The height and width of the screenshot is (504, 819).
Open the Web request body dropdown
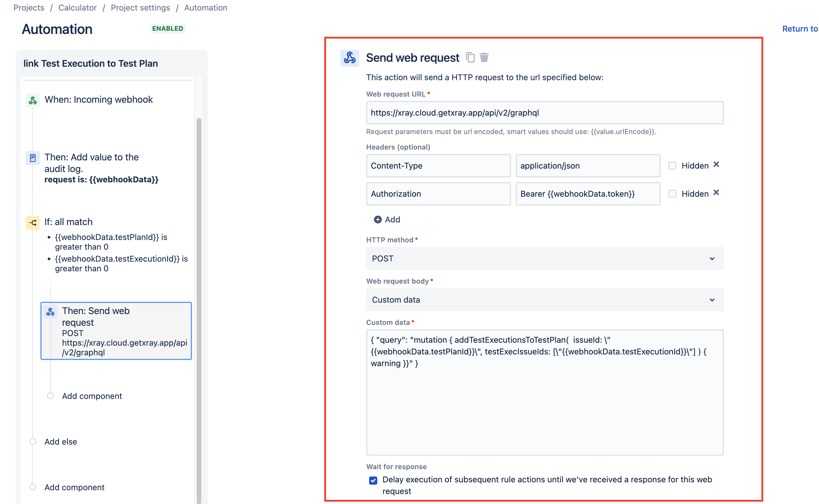(544, 300)
